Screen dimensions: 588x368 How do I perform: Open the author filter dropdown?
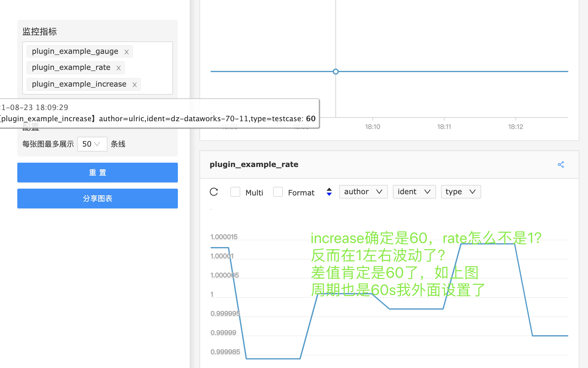click(363, 192)
